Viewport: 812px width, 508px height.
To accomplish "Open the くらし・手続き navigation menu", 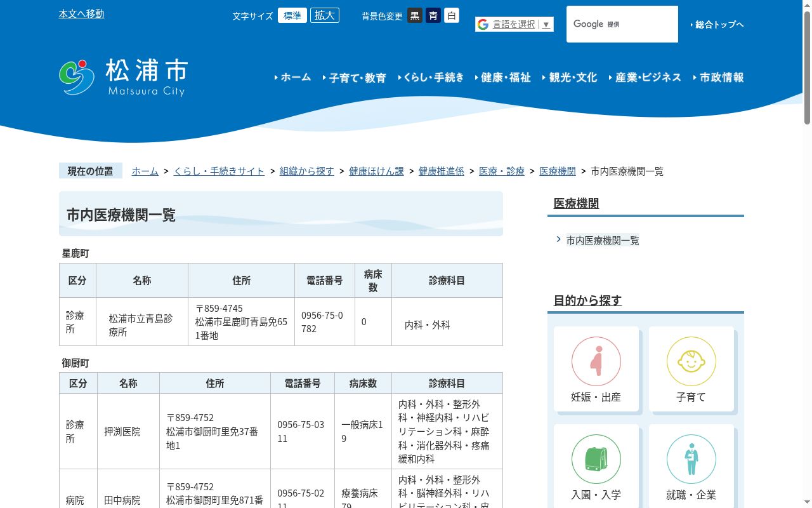I will (431, 77).
